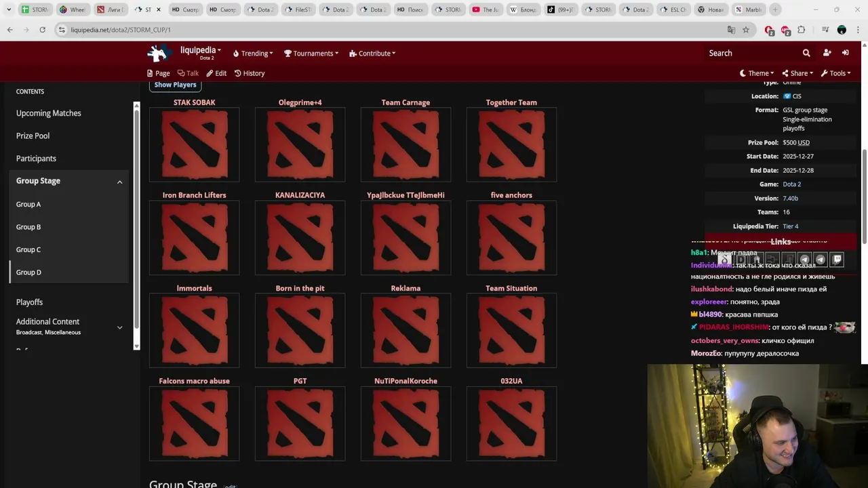The width and height of the screenshot is (868, 488).
Task: Click the KANALIZACIYA team logo
Action: (x=300, y=238)
